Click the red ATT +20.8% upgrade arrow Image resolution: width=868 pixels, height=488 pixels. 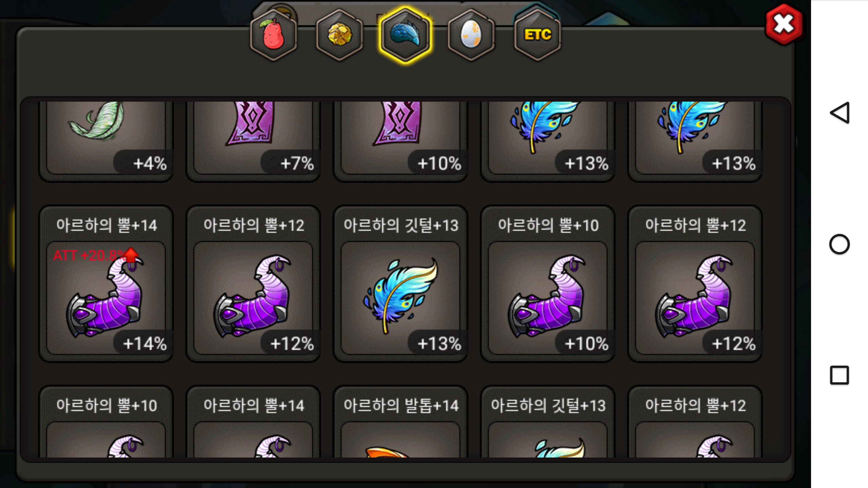point(131,255)
